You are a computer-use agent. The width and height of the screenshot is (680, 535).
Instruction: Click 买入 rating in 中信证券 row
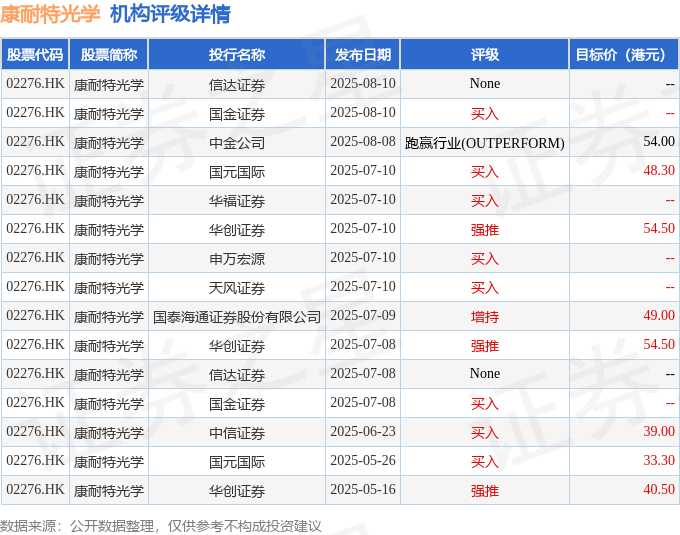point(484,433)
